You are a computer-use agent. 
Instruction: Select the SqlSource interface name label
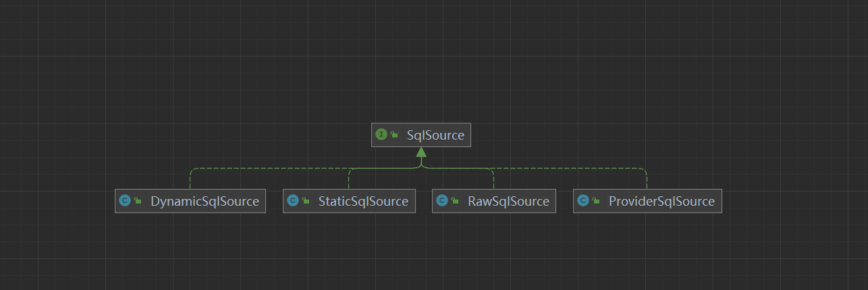coord(435,135)
